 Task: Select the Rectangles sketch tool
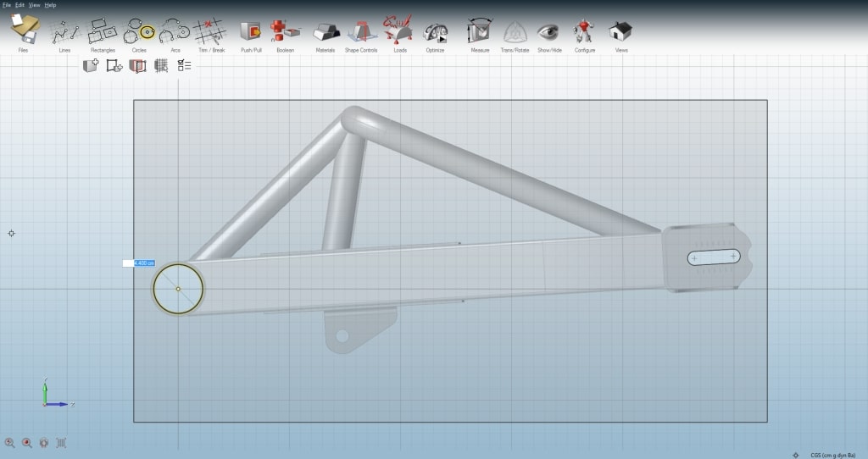[x=103, y=31]
